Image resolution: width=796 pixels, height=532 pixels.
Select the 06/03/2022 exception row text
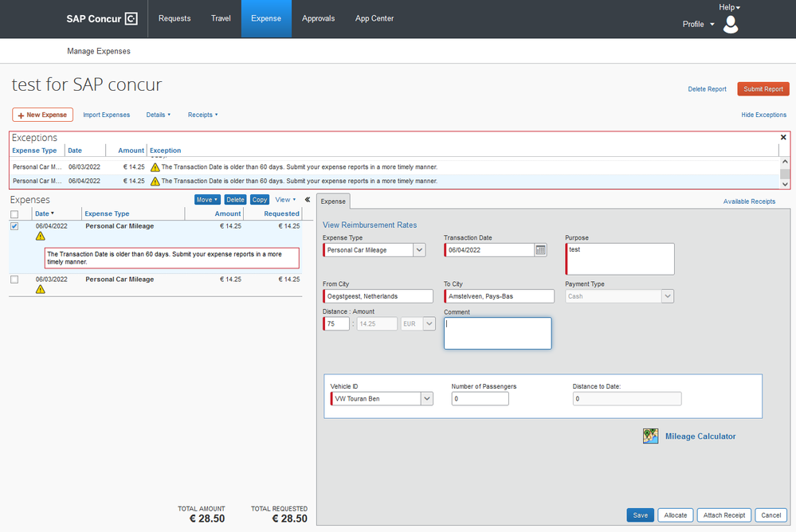point(299,167)
